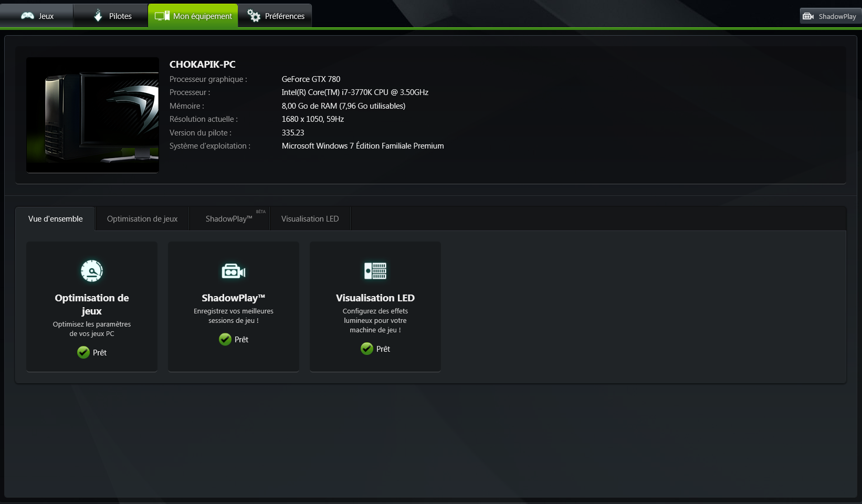Click the camera icon in top-right ShadowPlay button
The width and height of the screenshot is (862, 504).
[x=808, y=16]
